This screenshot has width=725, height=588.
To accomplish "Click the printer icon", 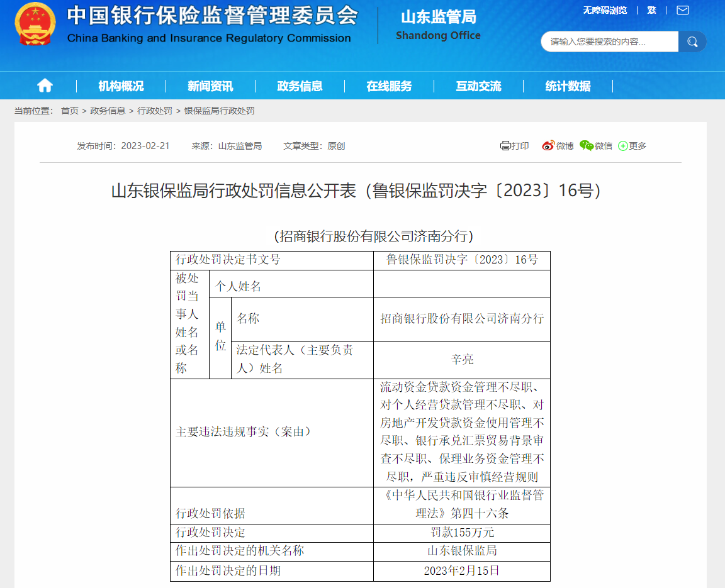I will tap(505, 146).
